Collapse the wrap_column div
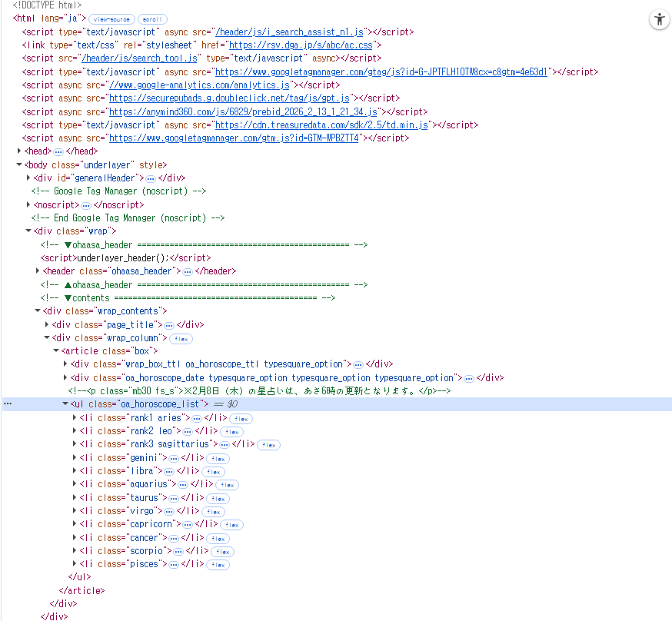Image resolution: width=672 pixels, height=621 pixels. tap(47, 337)
